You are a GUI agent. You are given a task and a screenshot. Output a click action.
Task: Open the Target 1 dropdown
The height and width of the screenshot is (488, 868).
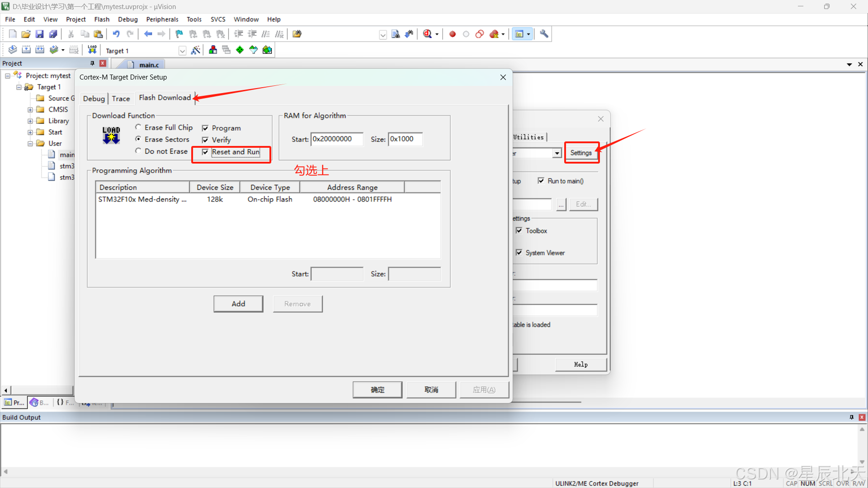182,51
